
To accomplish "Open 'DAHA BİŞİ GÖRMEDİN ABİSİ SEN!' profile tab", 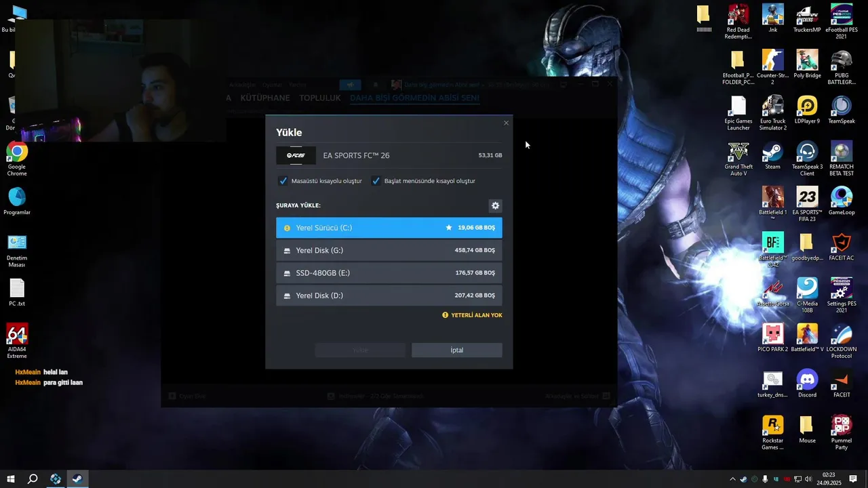I will tap(414, 98).
